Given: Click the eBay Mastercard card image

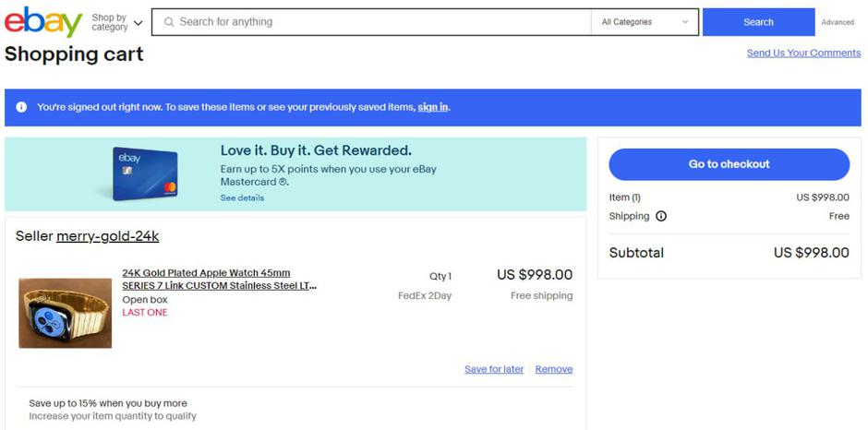Looking at the screenshot, I should 144,173.
